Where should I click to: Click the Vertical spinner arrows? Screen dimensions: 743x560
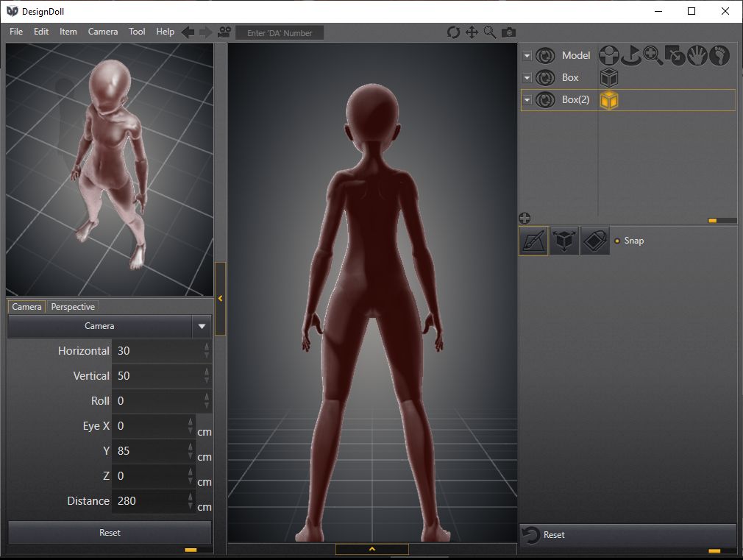[x=207, y=376]
